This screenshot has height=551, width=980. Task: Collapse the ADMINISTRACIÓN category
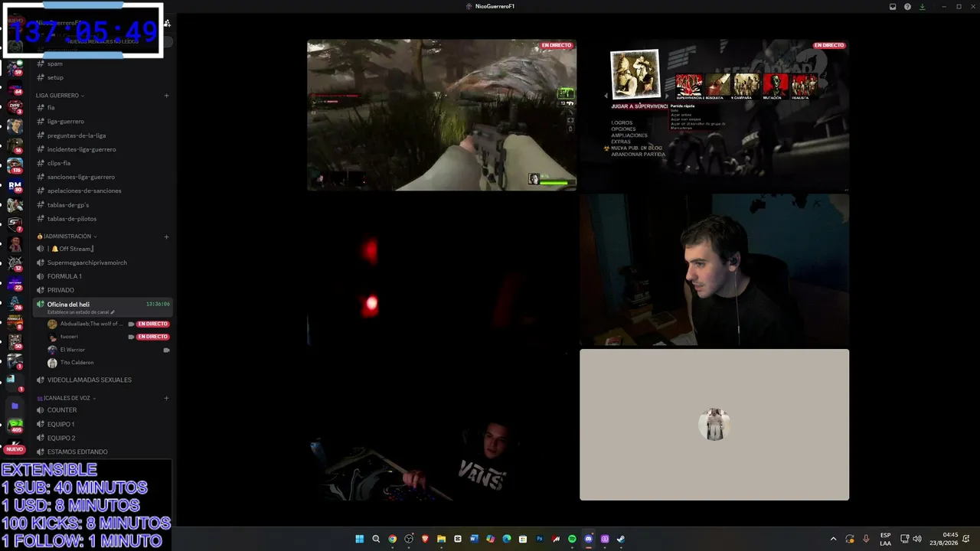[x=67, y=236]
